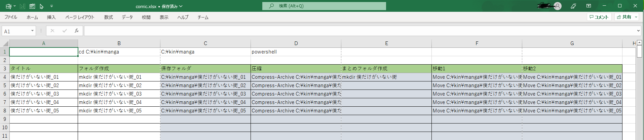Click the third Quick Access toolbar icon
The height and width of the screenshot is (140, 644).
point(32,6)
